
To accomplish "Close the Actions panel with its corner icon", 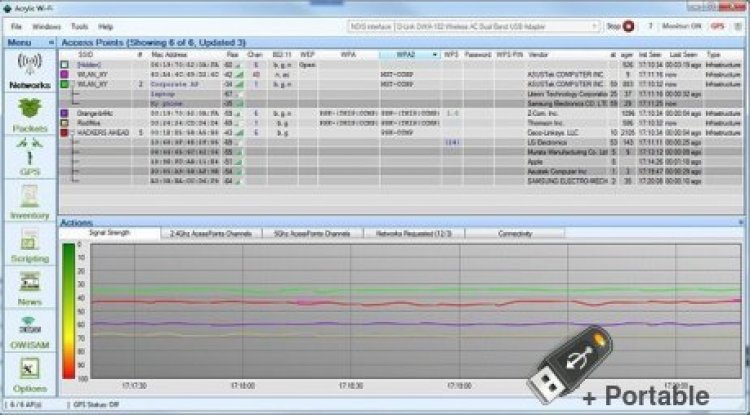I will point(741,222).
